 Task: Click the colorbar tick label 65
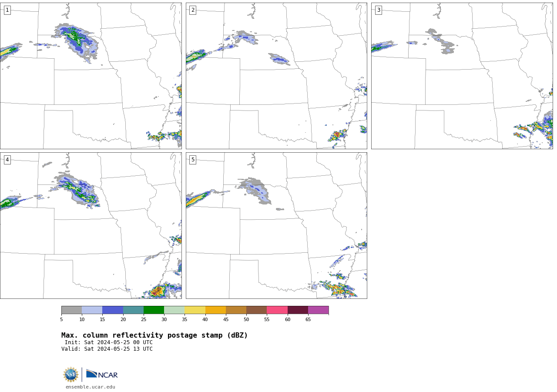tap(308, 320)
